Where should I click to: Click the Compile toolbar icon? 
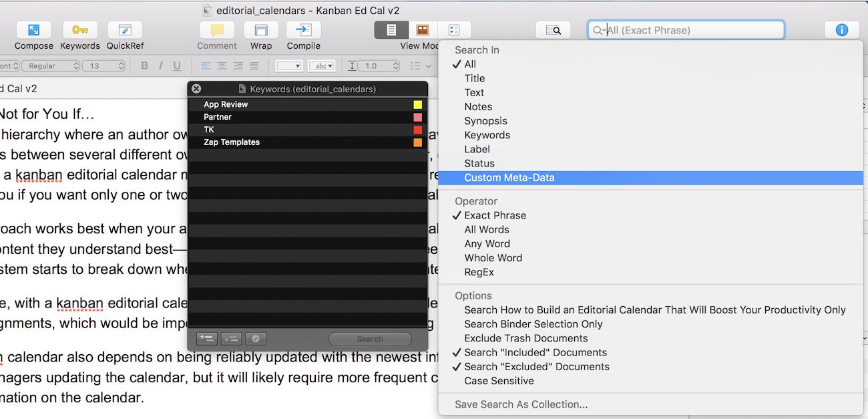point(303,31)
